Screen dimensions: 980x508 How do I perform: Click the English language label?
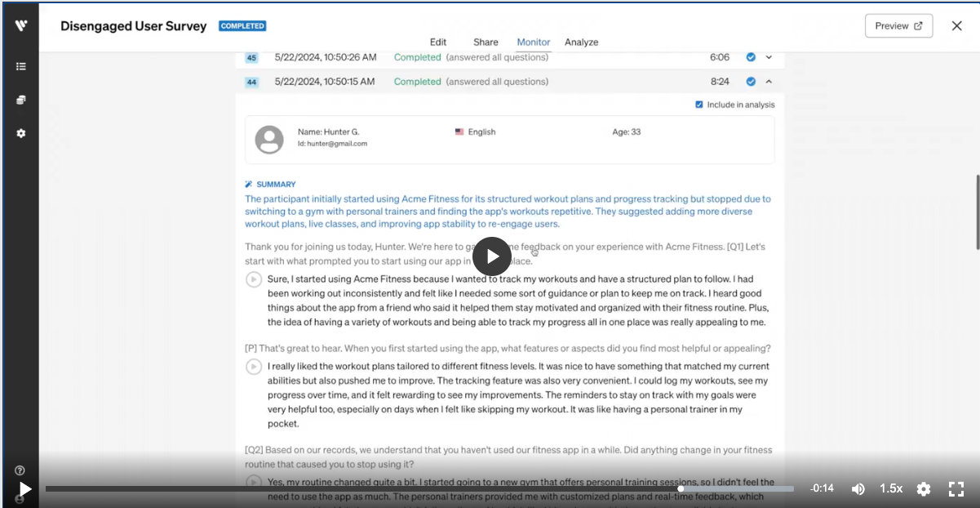[x=481, y=131]
